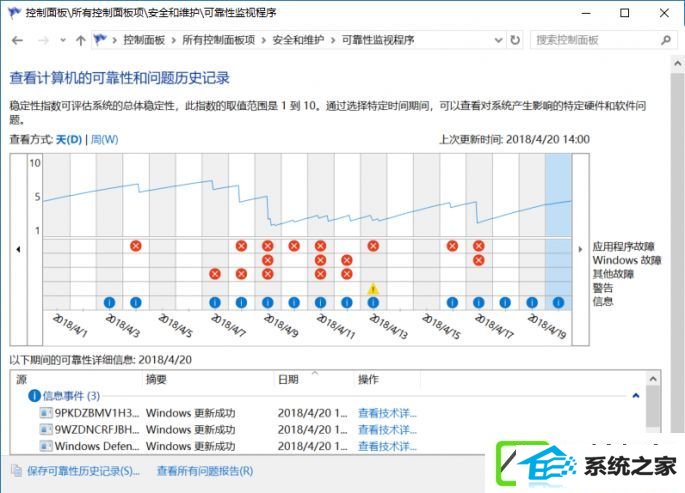Select the information icon on 2018/4/19
Image resolution: width=685 pixels, height=493 pixels.
coord(532,302)
